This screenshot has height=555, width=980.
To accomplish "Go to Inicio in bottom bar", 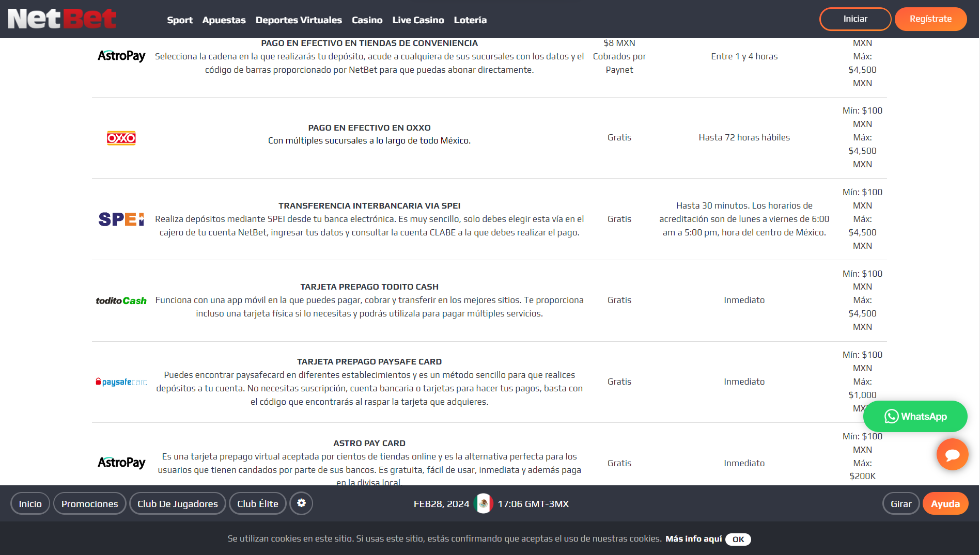I will tap(30, 503).
